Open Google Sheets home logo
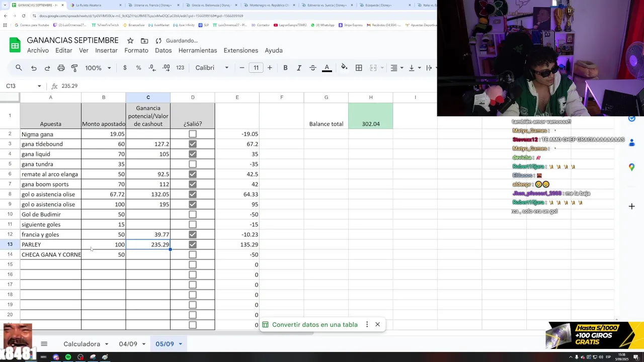644x362 pixels. pos(15,45)
